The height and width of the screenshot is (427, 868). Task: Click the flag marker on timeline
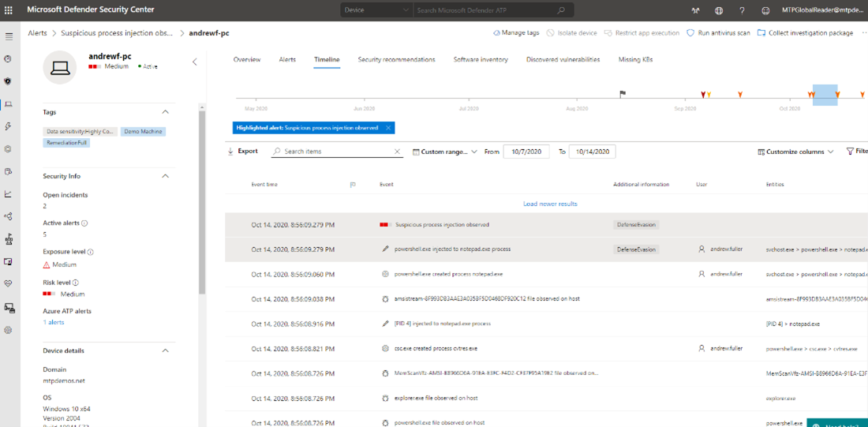pos(623,94)
